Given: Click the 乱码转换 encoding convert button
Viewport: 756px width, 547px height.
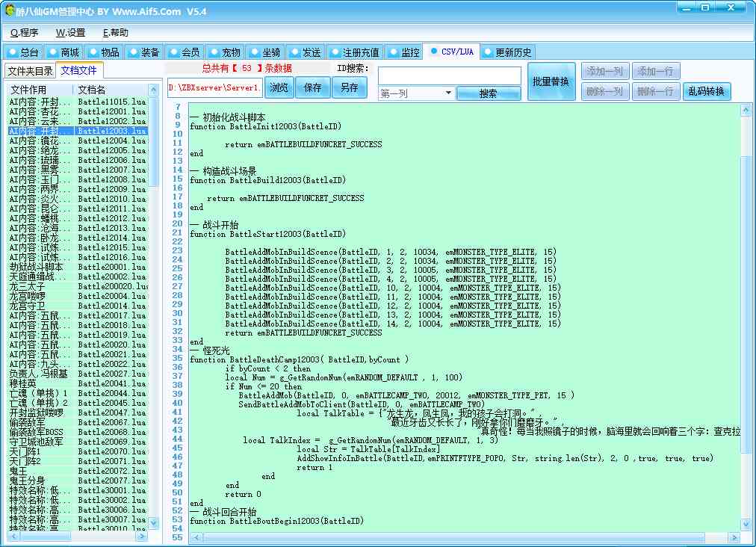Looking at the screenshot, I should click(707, 91).
